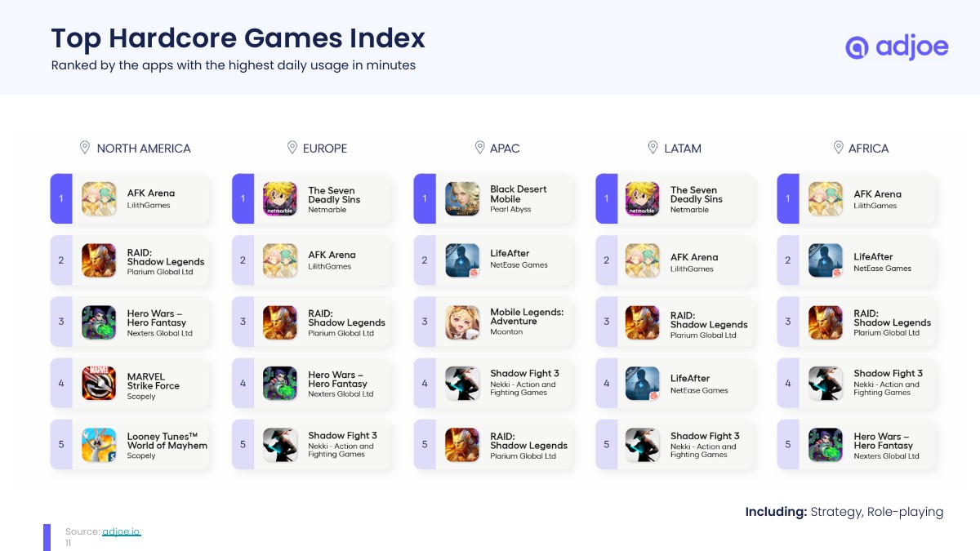This screenshot has width=980, height=551.
Task: Click Shadow Fight 3 title under LATAM
Action: [705, 436]
